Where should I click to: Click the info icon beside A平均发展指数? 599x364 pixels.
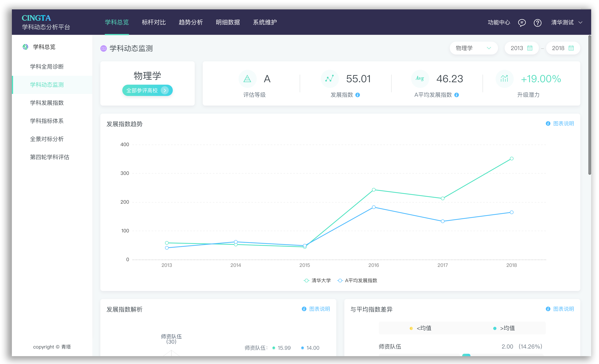pyautogui.click(x=457, y=95)
